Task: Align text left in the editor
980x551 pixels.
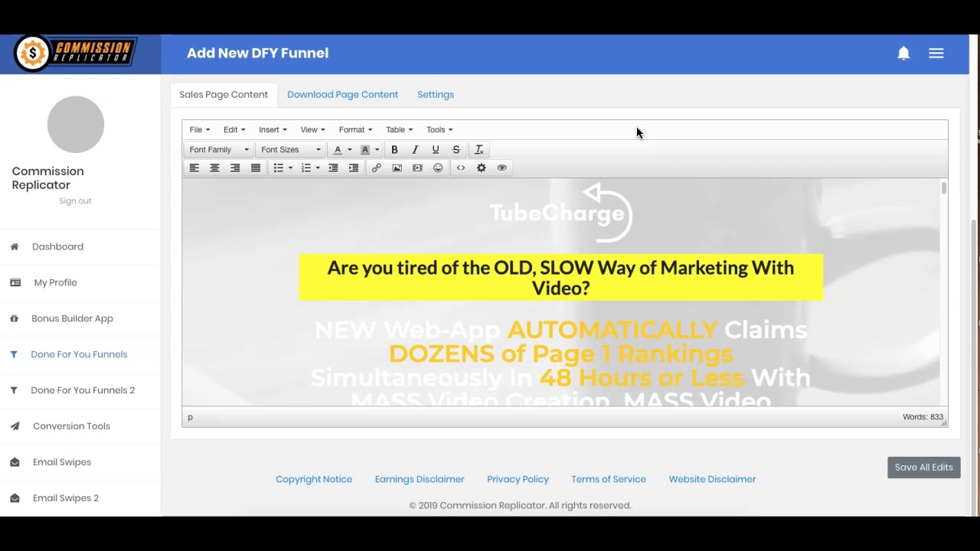Action: pyautogui.click(x=194, y=168)
